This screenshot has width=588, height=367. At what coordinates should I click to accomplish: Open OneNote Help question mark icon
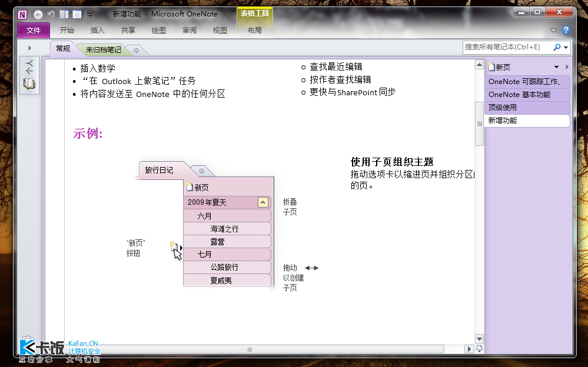(x=566, y=30)
